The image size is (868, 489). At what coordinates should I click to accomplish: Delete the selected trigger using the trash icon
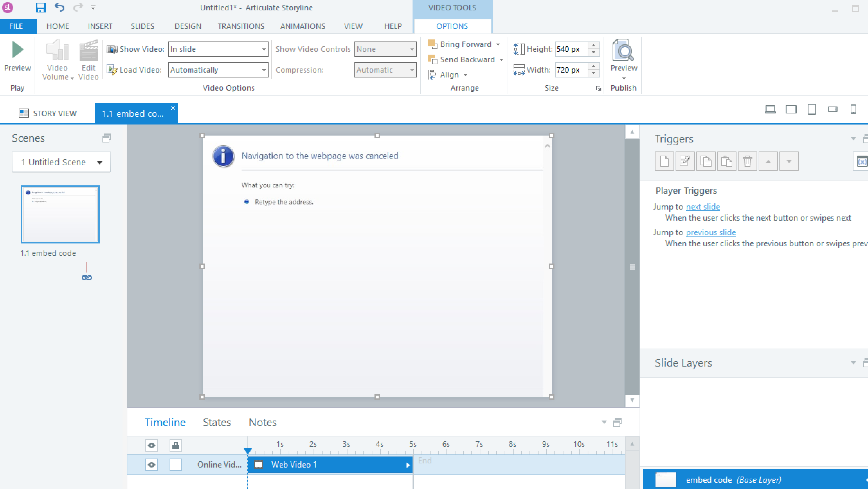[747, 161]
